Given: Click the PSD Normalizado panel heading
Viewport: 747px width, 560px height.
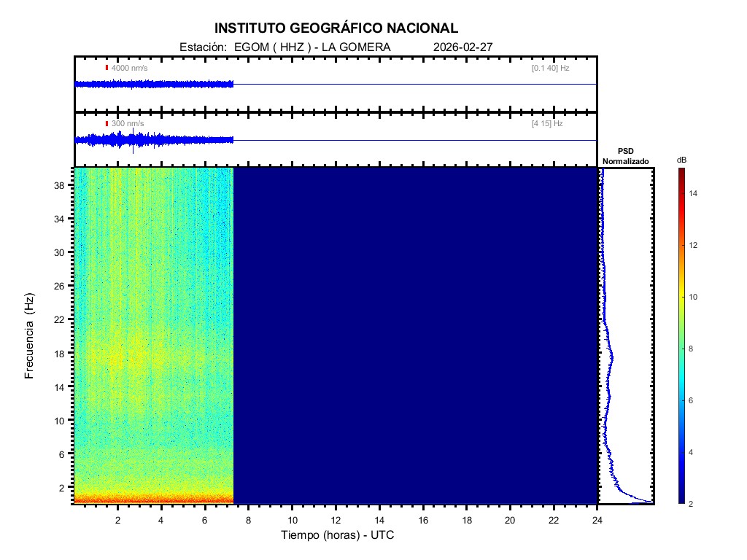Looking at the screenshot, I should coord(625,156).
